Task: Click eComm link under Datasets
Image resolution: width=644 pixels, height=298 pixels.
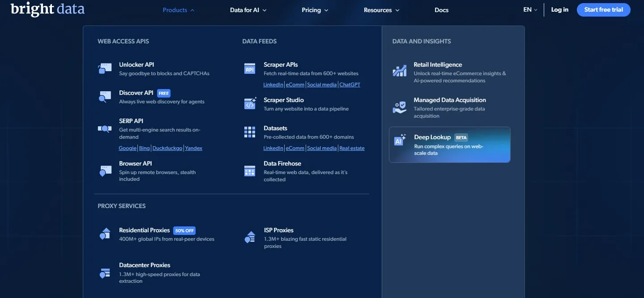Action: tap(295, 148)
